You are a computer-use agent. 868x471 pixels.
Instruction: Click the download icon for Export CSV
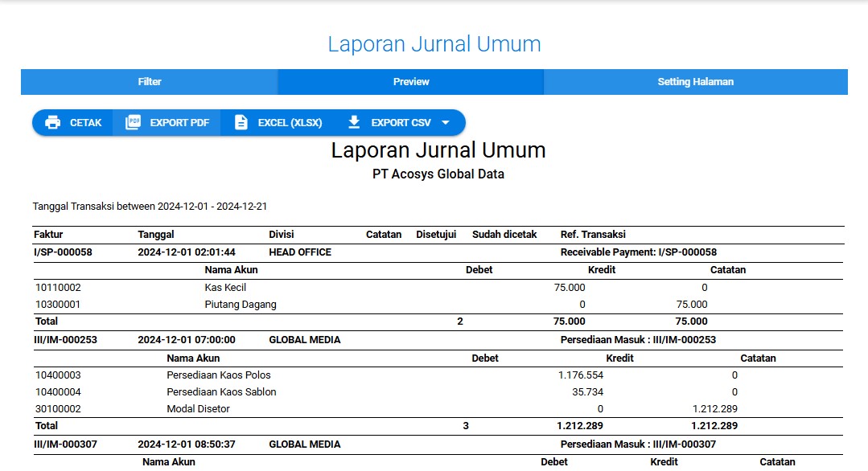tap(353, 123)
